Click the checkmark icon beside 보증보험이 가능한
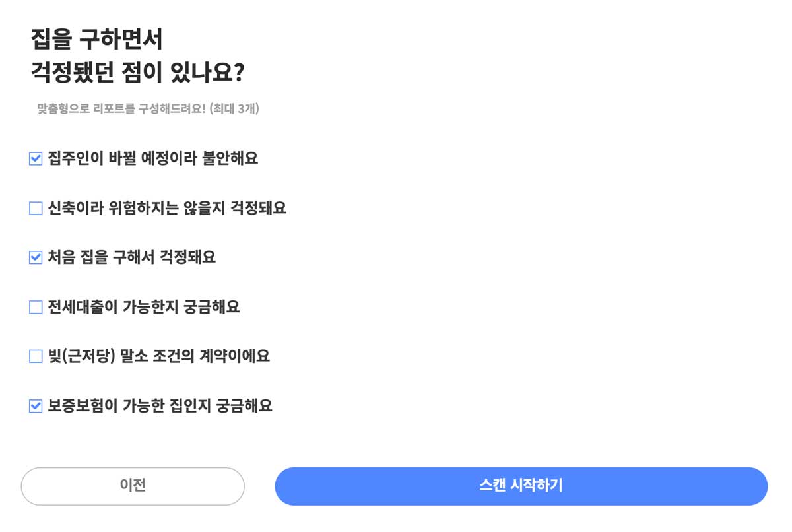 coord(34,406)
